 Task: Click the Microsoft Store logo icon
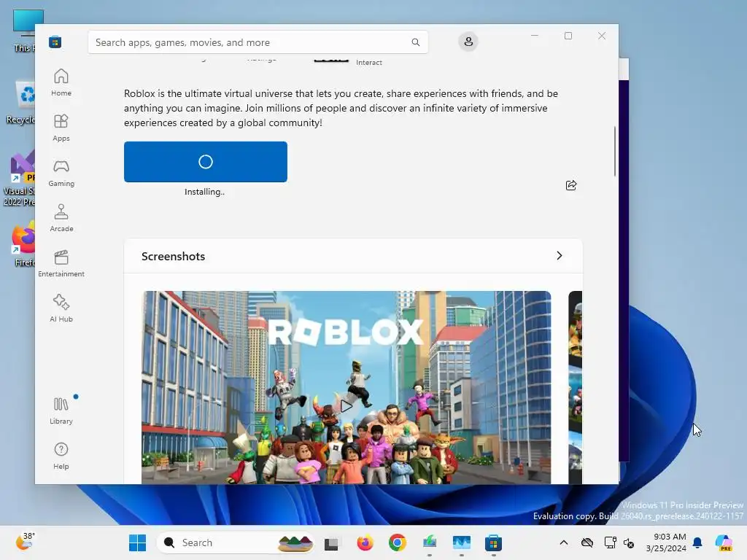click(x=55, y=42)
